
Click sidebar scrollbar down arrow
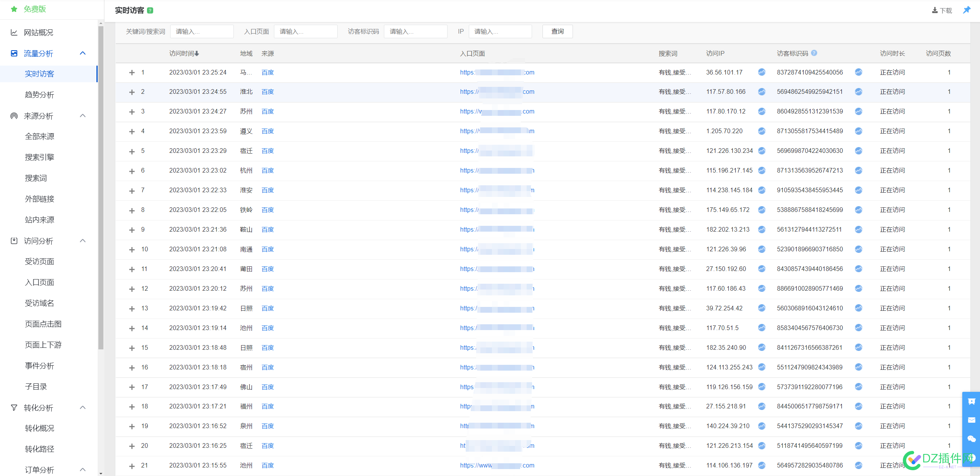(101, 473)
